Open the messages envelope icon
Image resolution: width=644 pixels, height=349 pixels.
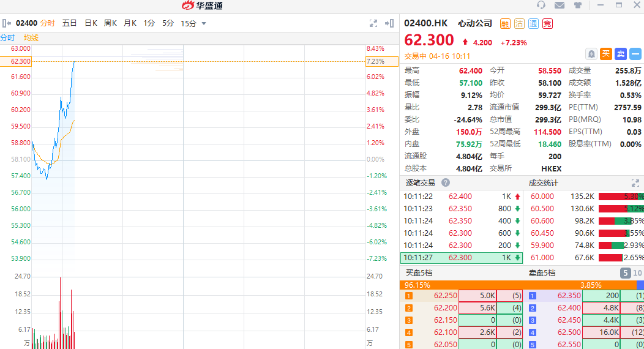click(x=560, y=5)
